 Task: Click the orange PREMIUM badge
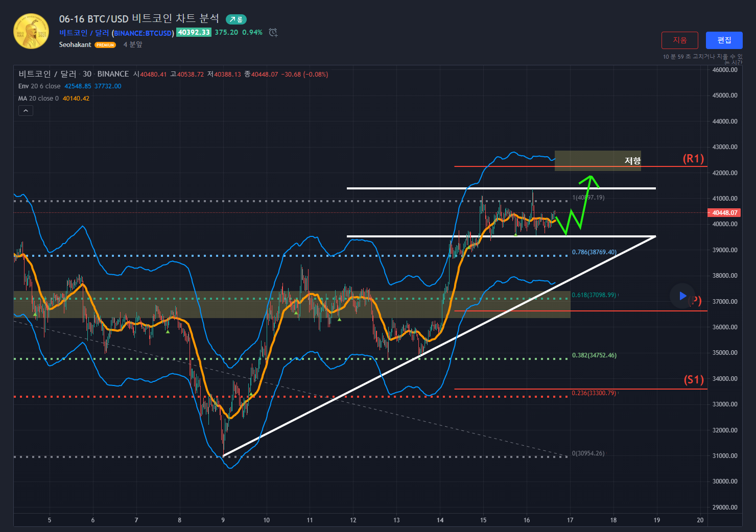pyautogui.click(x=105, y=45)
